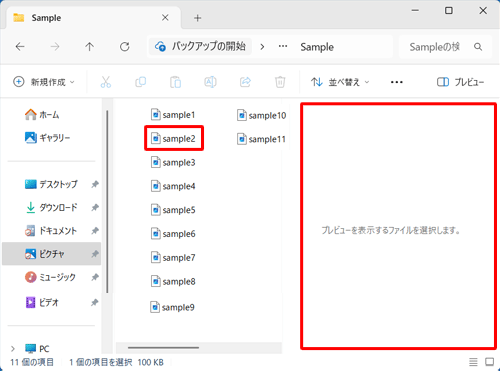Refresh the Sample folder view
The height and width of the screenshot is (371, 500).
tap(125, 47)
